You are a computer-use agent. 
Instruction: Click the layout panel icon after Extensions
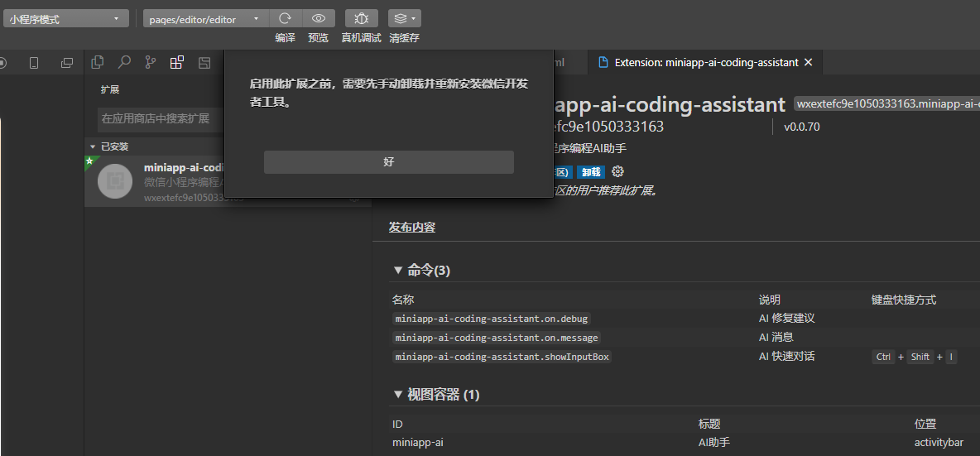click(x=204, y=62)
